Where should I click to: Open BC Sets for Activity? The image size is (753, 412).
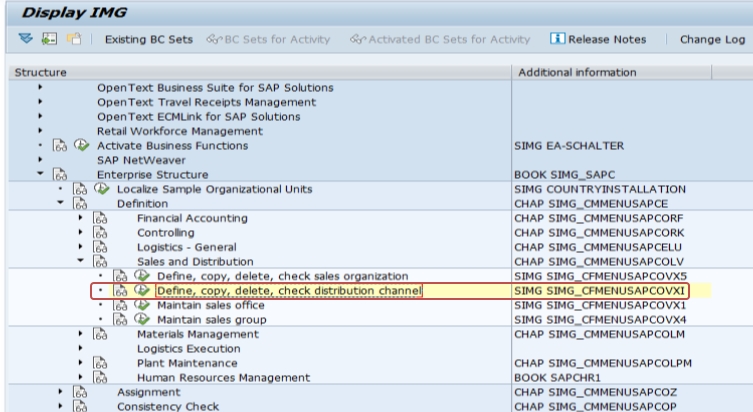point(268,39)
